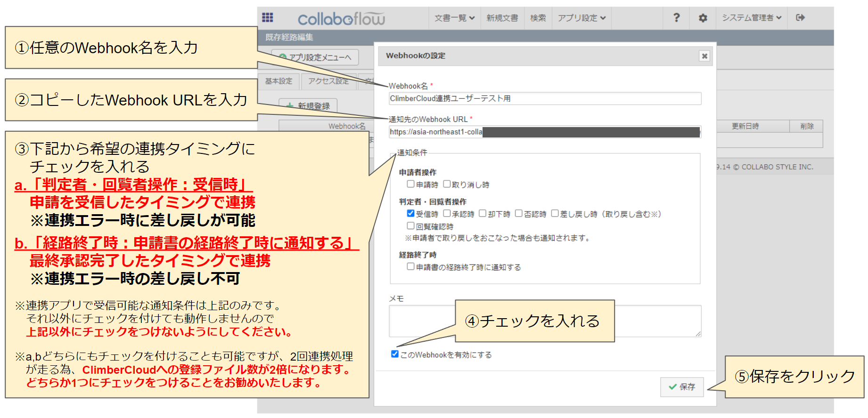Screen dimensions: 868x418
Task: Check the 取り消し時 checkbox
Action: [446, 184]
